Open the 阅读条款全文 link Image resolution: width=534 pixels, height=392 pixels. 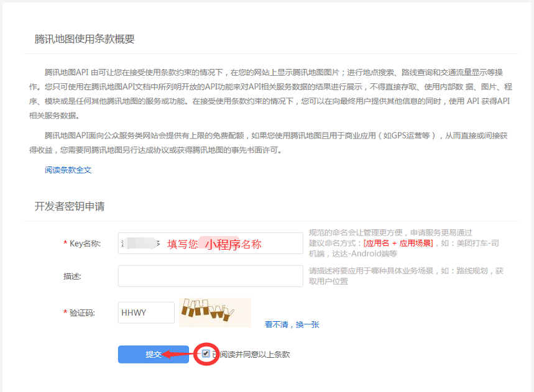[x=68, y=170]
